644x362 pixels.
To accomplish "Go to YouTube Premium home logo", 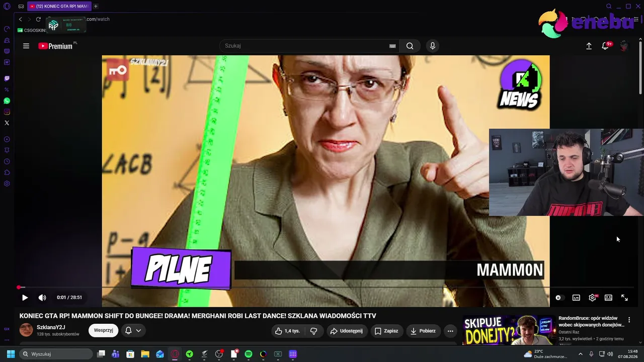I will [x=56, y=46].
